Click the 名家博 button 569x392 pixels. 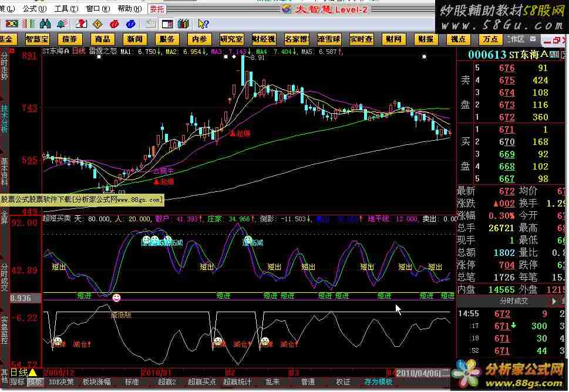297,39
